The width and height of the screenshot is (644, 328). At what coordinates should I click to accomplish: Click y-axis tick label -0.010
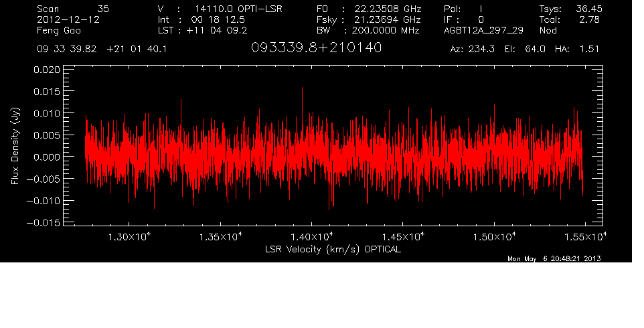(43, 201)
